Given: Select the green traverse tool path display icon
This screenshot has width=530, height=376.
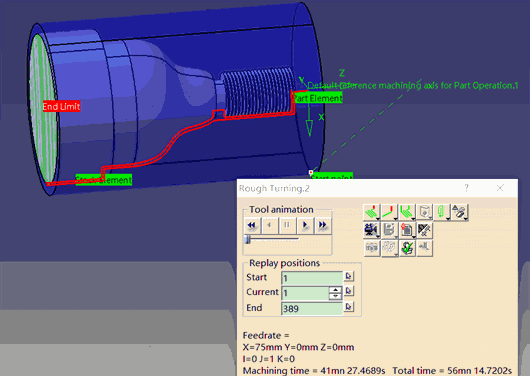Looking at the screenshot, I should click(407, 212).
